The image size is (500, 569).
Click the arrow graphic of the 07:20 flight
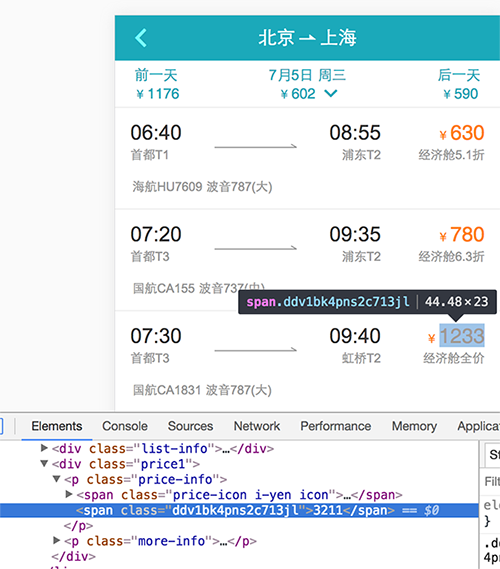pos(256,248)
